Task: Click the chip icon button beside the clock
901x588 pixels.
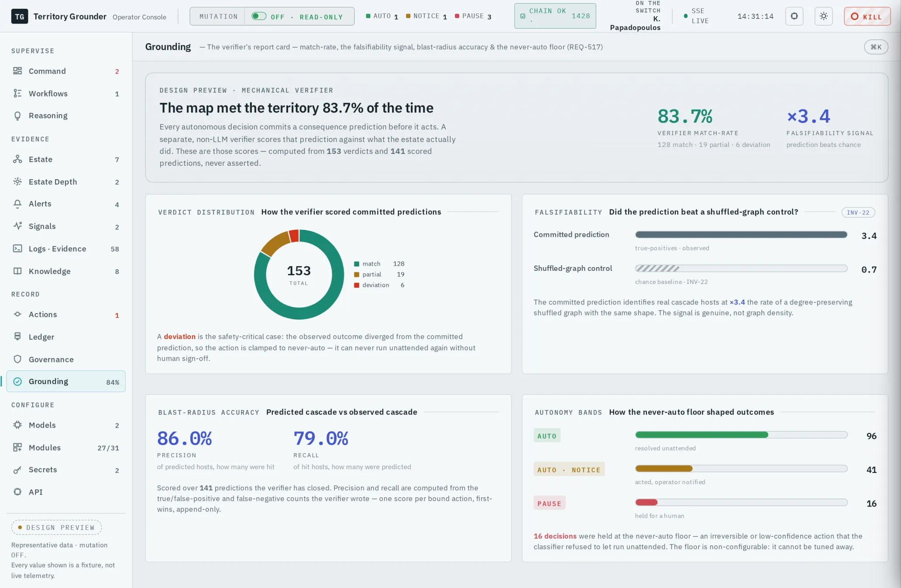Action: coord(794,16)
